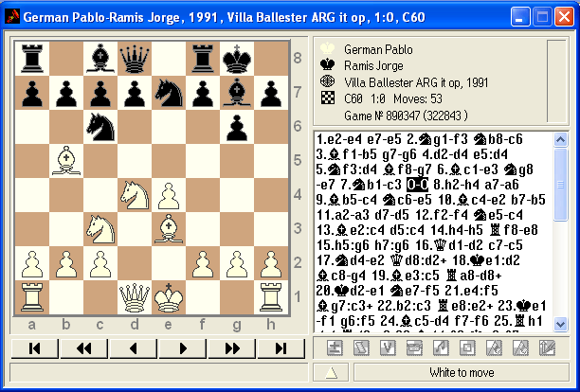Image resolution: width=580 pixels, height=392 pixels.
Task: Click the nested squares toolbar icon
Action: click(467, 347)
